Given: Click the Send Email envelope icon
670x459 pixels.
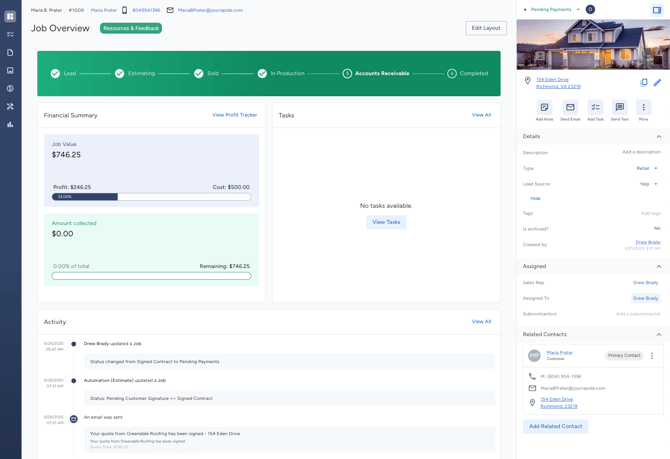Looking at the screenshot, I should click(570, 107).
